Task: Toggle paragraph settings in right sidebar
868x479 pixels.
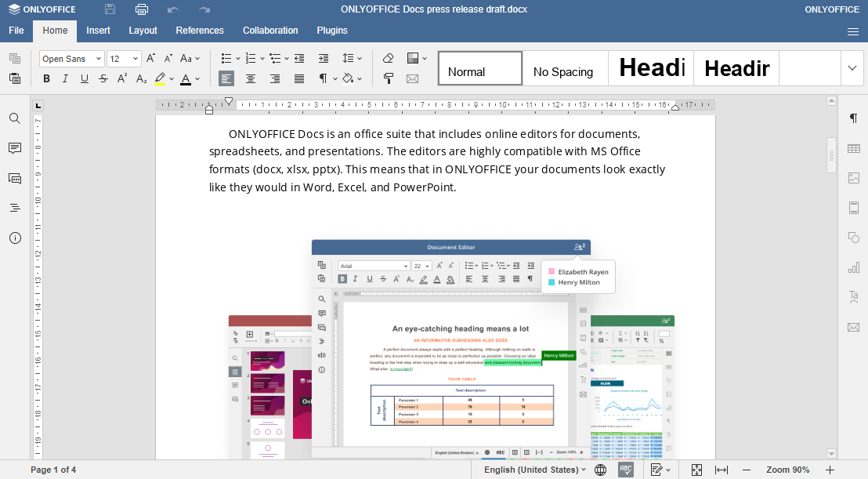Action: 854,118
